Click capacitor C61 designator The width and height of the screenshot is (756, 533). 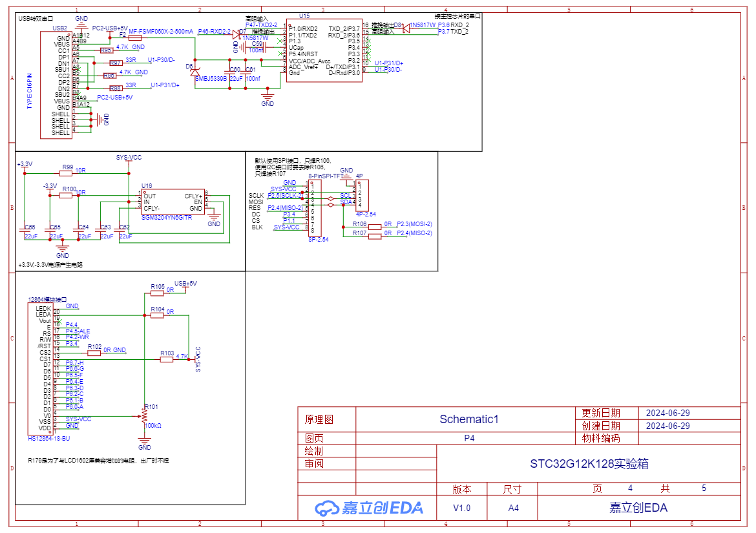(x=251, y=69)
